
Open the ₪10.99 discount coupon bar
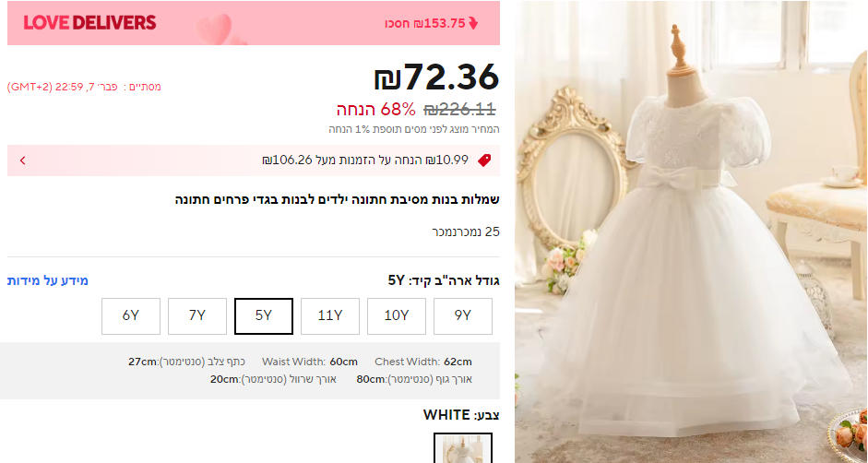(254, 160)
